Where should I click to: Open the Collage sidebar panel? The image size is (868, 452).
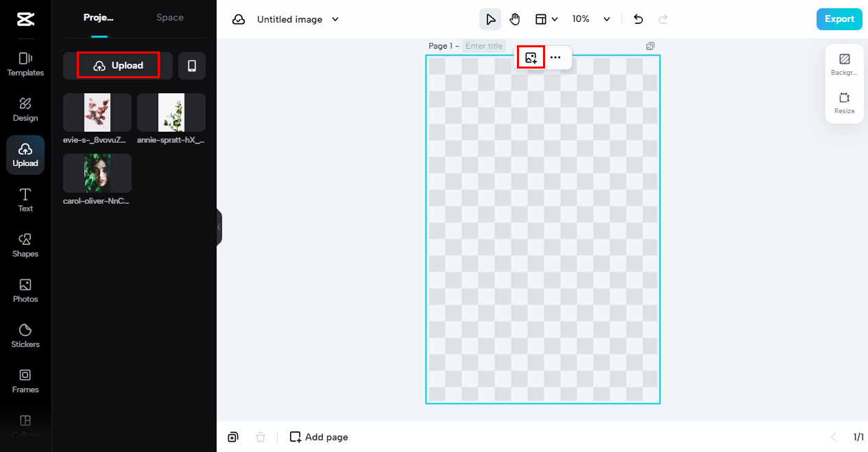25,425
